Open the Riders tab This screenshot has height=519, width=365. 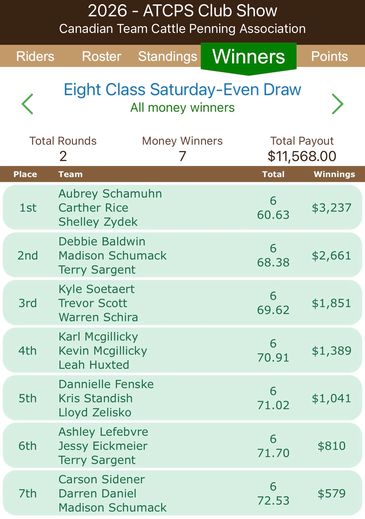pos(35,56)
